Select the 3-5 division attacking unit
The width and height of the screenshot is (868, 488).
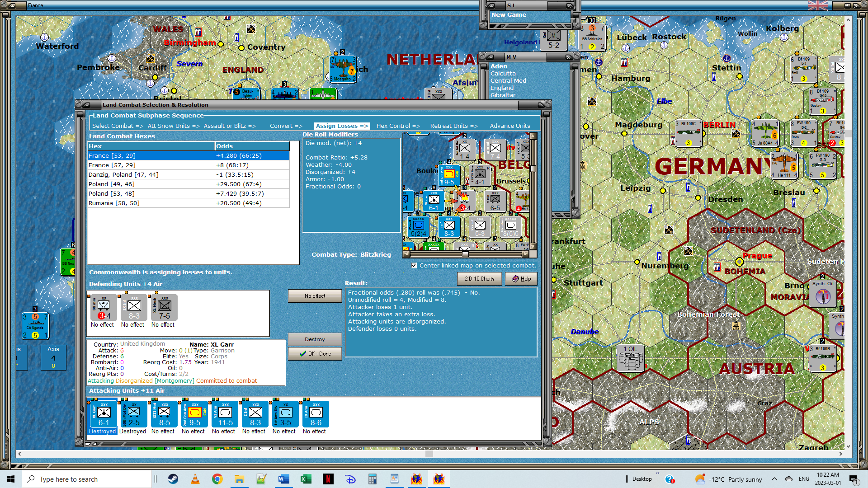285,414
